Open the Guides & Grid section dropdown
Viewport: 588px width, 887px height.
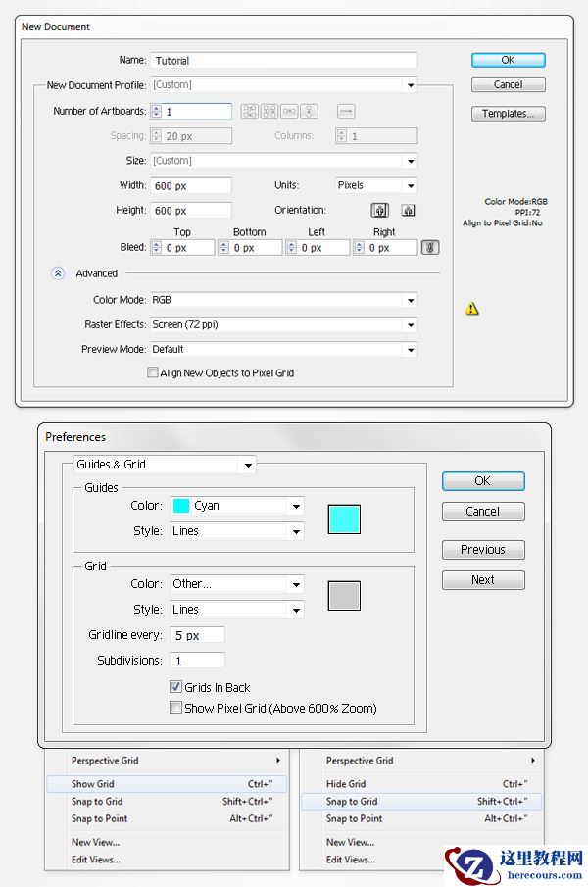[x=165, y=465]
